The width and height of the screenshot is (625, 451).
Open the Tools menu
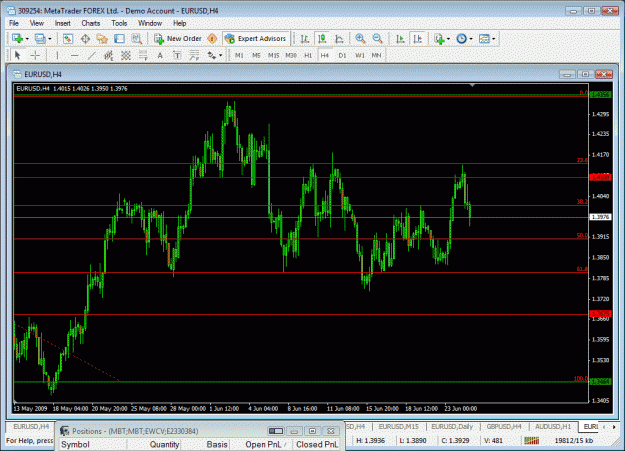tap(119, 23)
